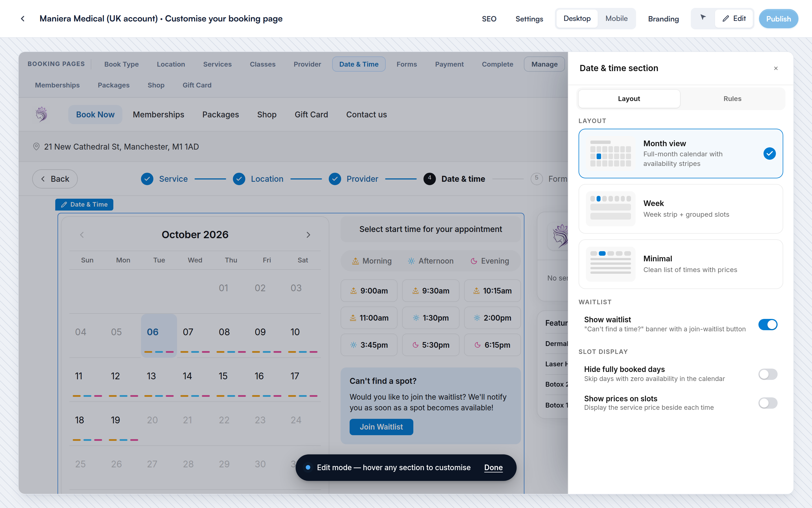Screen dimensions: 812x508
Task: Switch to Mobile preview
Action: point(616,18)
